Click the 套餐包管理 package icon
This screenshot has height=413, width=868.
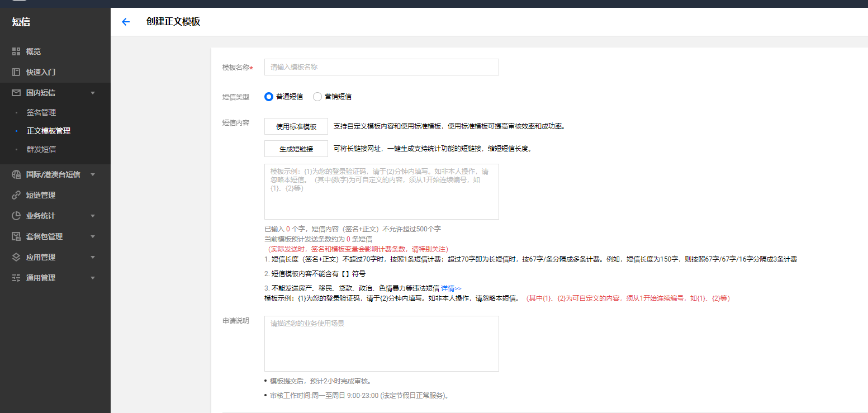tap(16, 236)
